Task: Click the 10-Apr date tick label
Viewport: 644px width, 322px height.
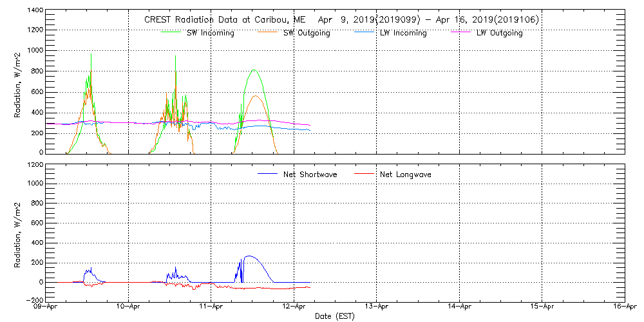Action: point(129,307)
